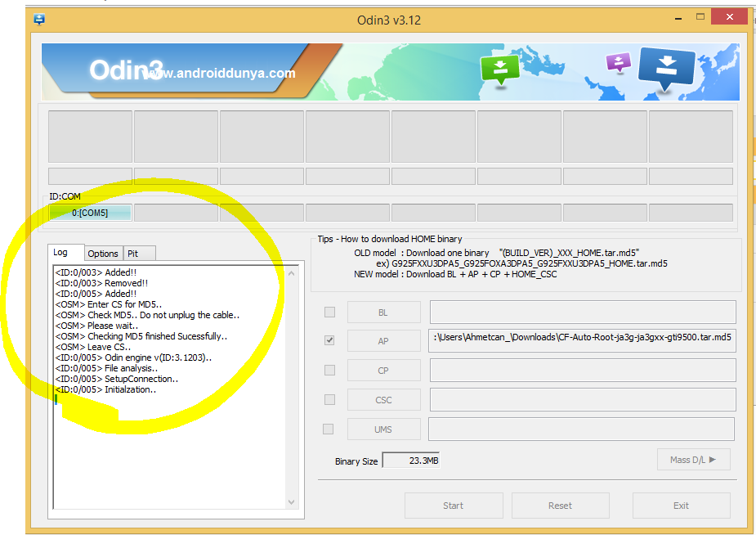Enable the CP checkbox
This screenshot has width=756, height=535.
[x=330, y=370]
